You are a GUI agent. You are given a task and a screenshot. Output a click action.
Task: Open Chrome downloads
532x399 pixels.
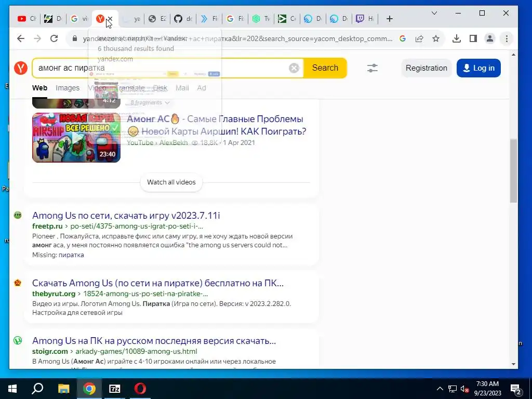tap(457, 38)
